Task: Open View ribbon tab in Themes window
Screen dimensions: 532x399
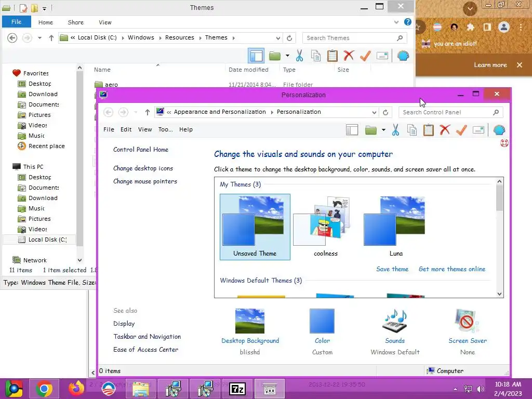Action: 105,22
